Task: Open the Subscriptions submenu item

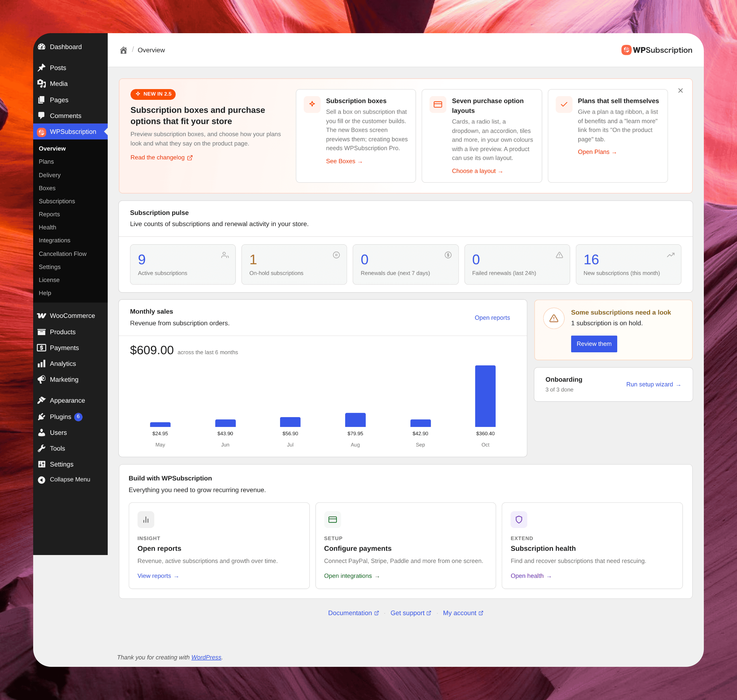Action: [x=71, y=201]
